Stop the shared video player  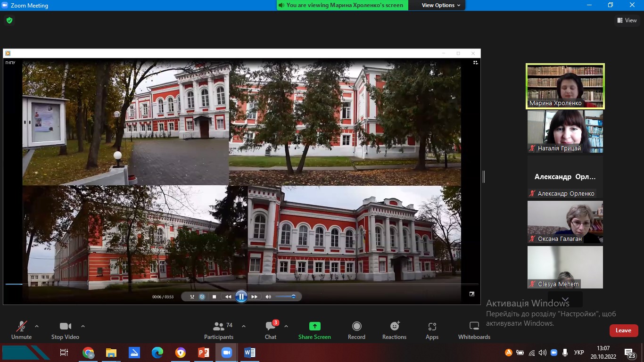tap(214, 297)
